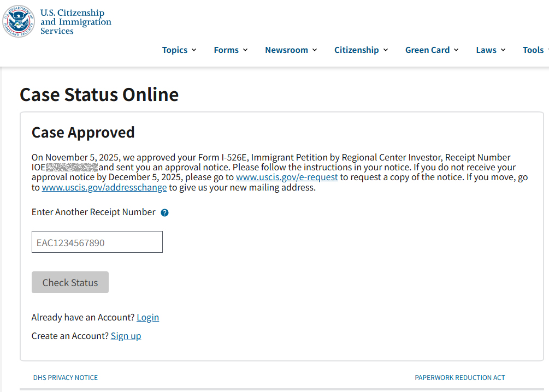Open the Paperwork Reduction Act link

point(460,378)
